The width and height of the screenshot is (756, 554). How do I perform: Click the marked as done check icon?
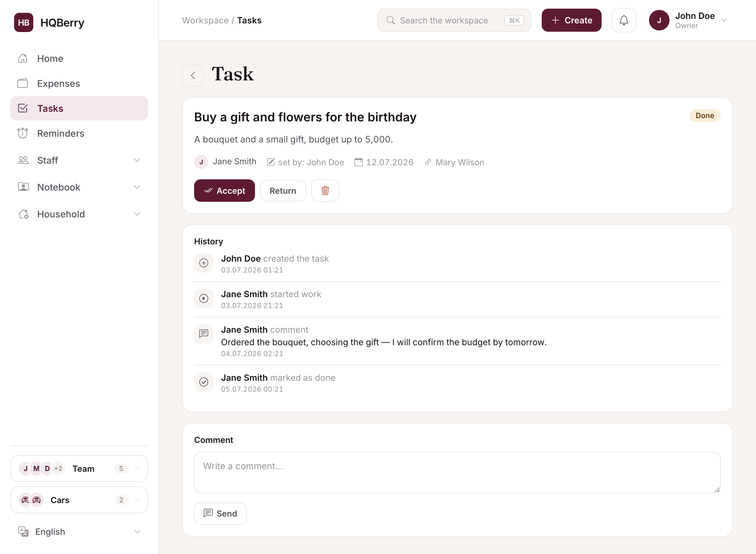pos(204,382)
